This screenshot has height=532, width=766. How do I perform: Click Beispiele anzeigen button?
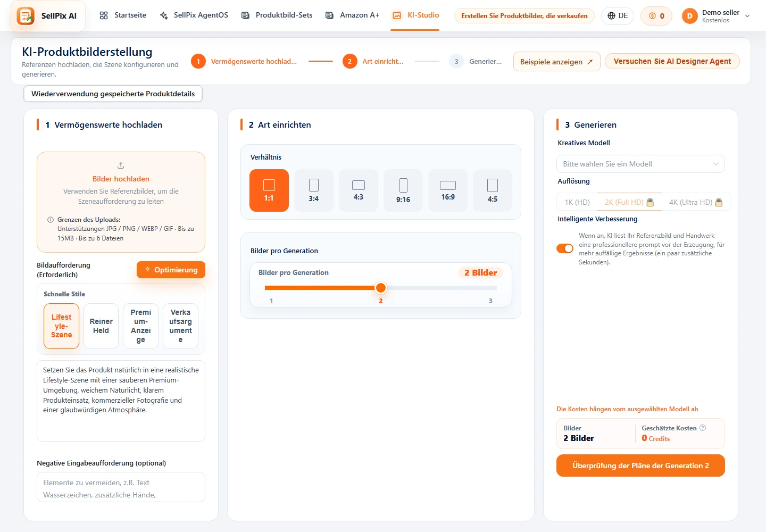tap(556, 62)
